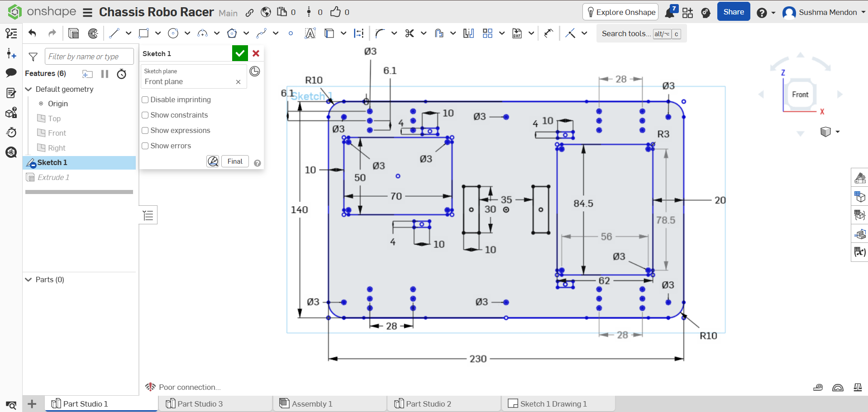868x412 pixels.
Task: Select the Center point circle tool
Action: pos(173,33)
